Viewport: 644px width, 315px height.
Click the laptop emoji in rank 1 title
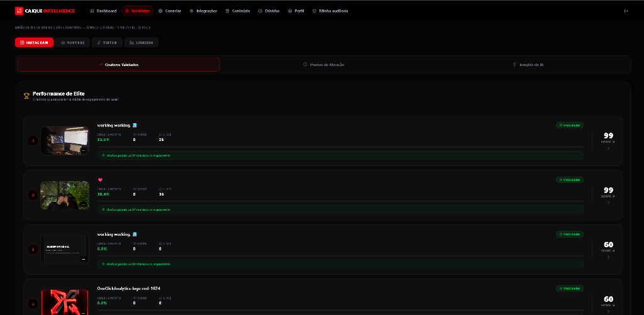point(135,125)
